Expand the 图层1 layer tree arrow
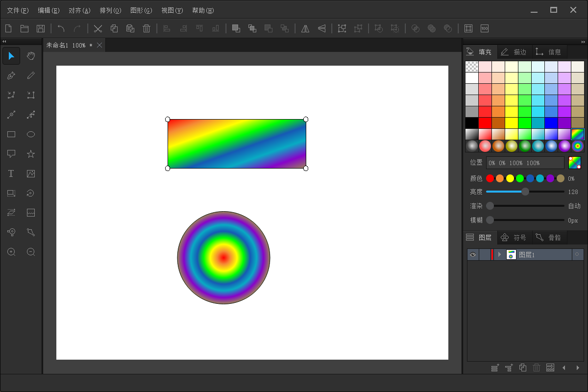The width and height of the screenshot is (588, 392). pyautogui.click(x=499, y=254)
